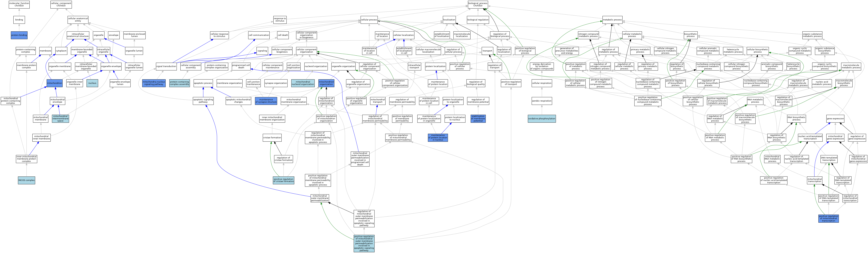This screenshot has height=253, width=868.
Task: Click the blue 'protein binding' node
Action: coord(19,35)
